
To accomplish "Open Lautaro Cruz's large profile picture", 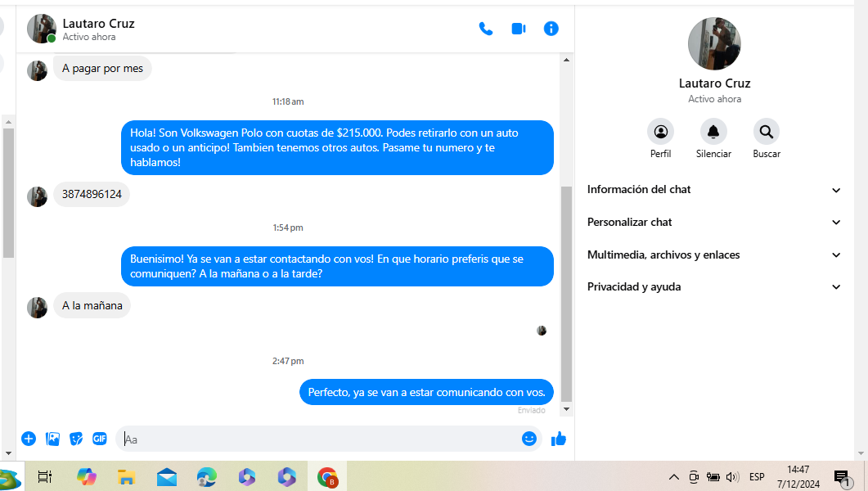I will pyautogui.click(x=714, y=43).
